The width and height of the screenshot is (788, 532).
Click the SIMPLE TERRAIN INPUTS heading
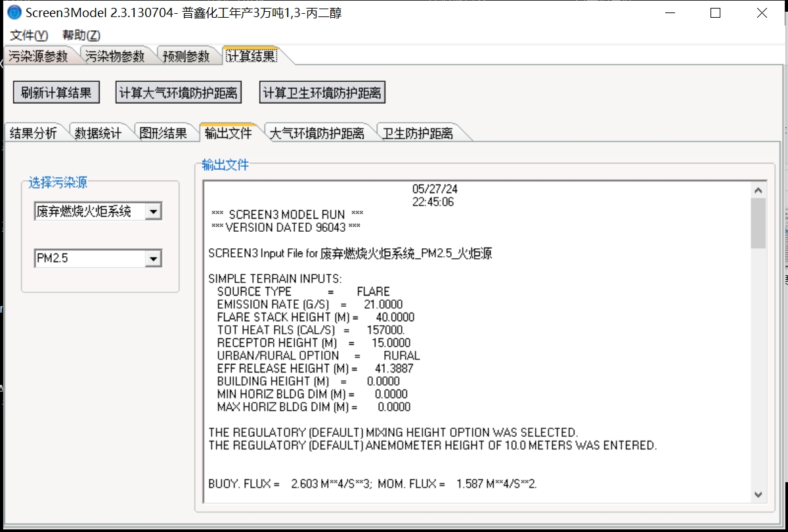275,278
